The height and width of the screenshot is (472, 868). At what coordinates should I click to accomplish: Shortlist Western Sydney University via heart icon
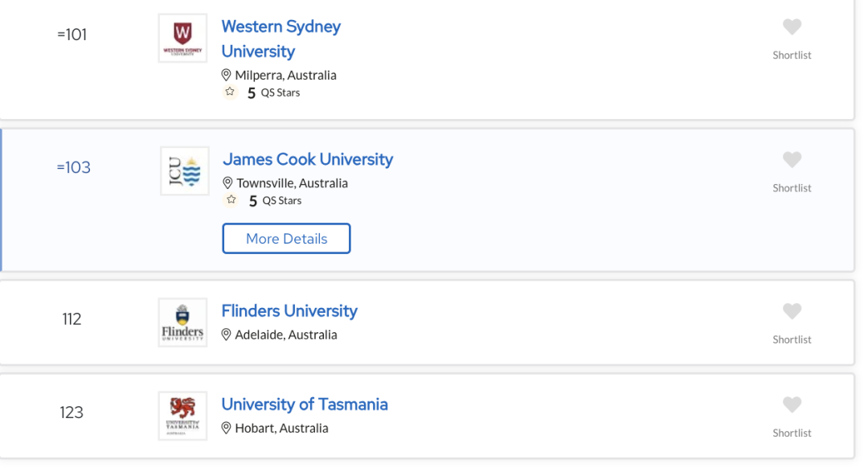click(792, 27)
